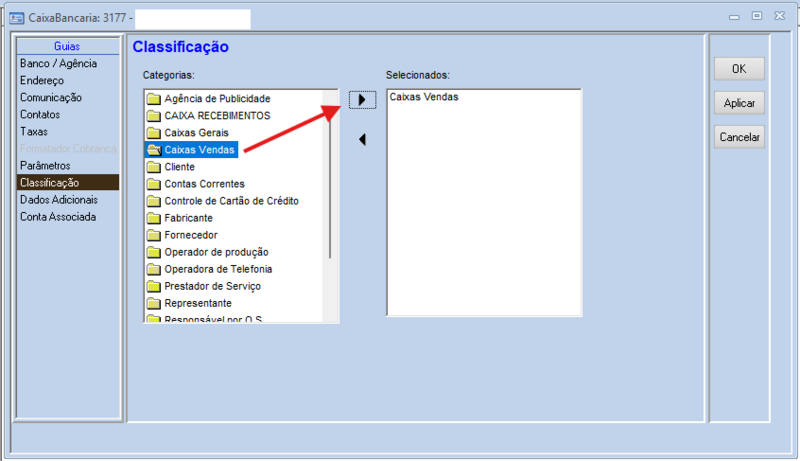Close the CaixaBancaria window

(780, 16)
